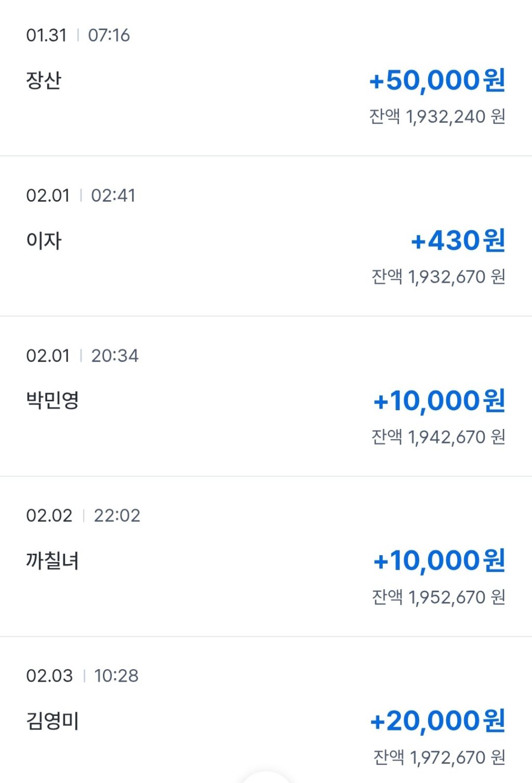Click the 07:16 transaction time

[x=109, y=35]
